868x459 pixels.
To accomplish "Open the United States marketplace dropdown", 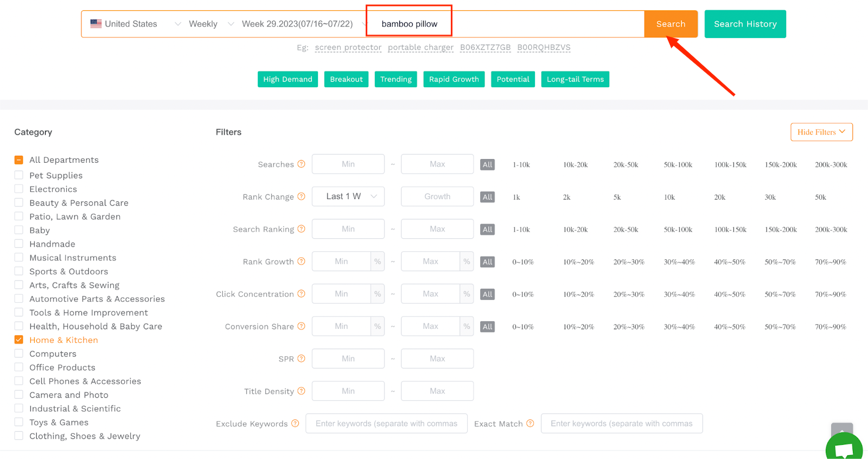I will coord(136,24).
